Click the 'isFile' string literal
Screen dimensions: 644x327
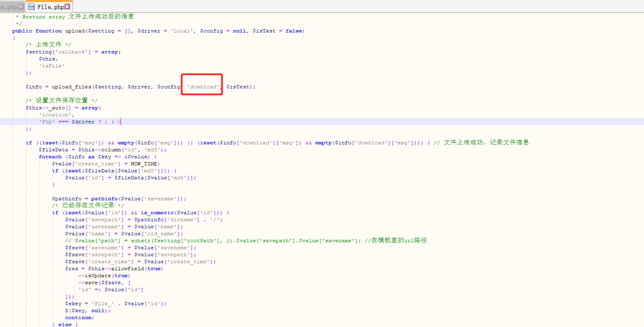tap(52, 66)
